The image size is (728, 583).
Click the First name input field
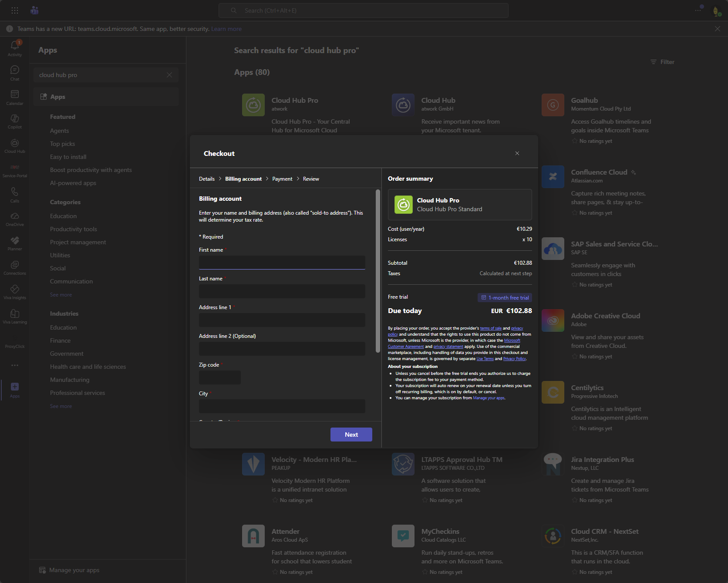[x=282, y=263]
